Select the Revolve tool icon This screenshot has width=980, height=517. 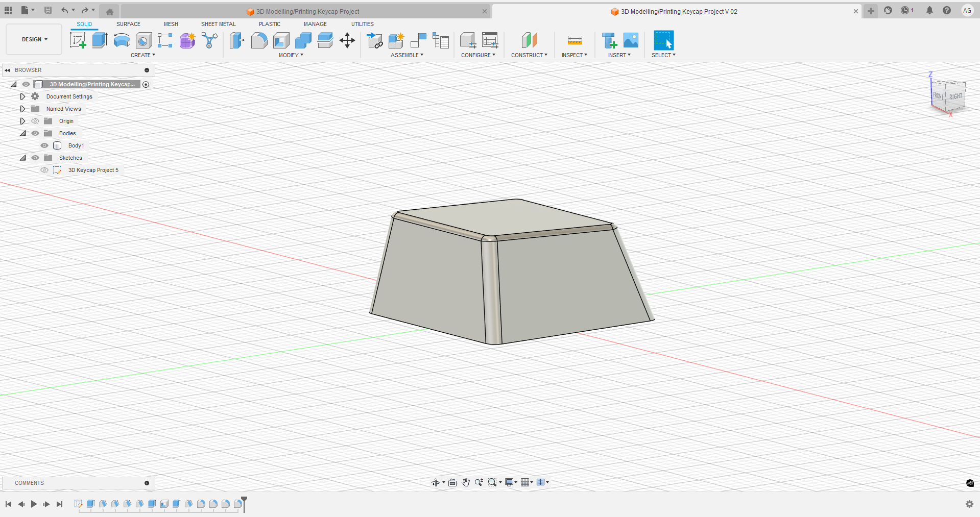[122, 40]
